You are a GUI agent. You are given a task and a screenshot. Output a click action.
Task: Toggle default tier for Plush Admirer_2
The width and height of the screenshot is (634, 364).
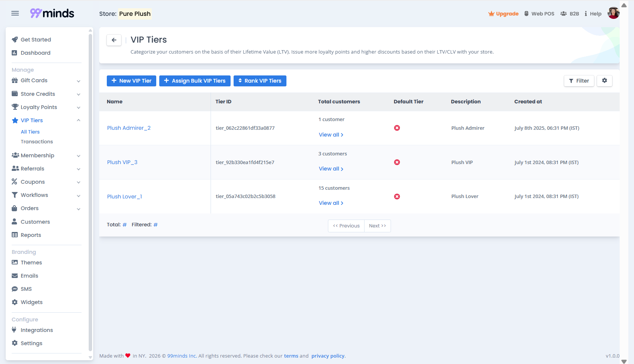397,128
